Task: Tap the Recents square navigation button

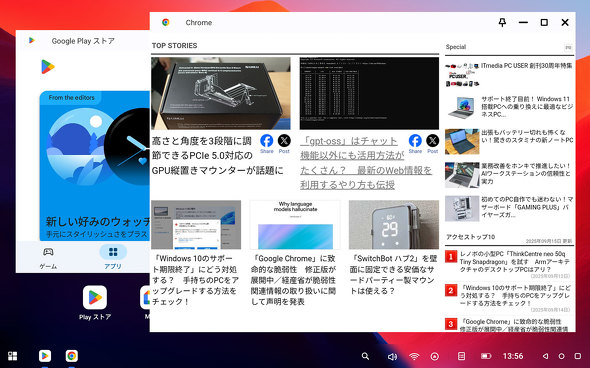Action: point(578,356)
